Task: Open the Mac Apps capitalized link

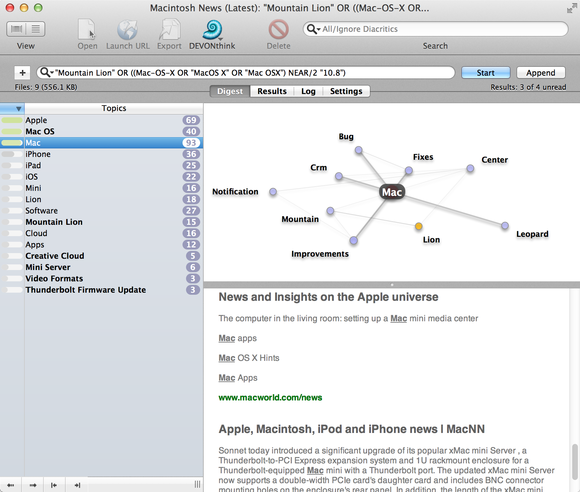Action: 238,378
